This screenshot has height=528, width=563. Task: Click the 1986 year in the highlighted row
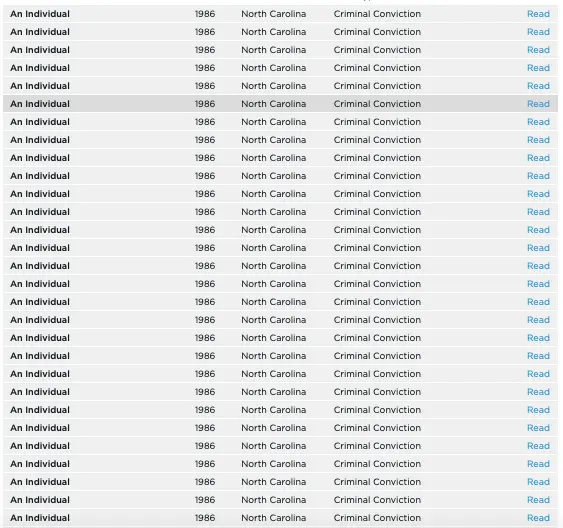click(205, 104)
